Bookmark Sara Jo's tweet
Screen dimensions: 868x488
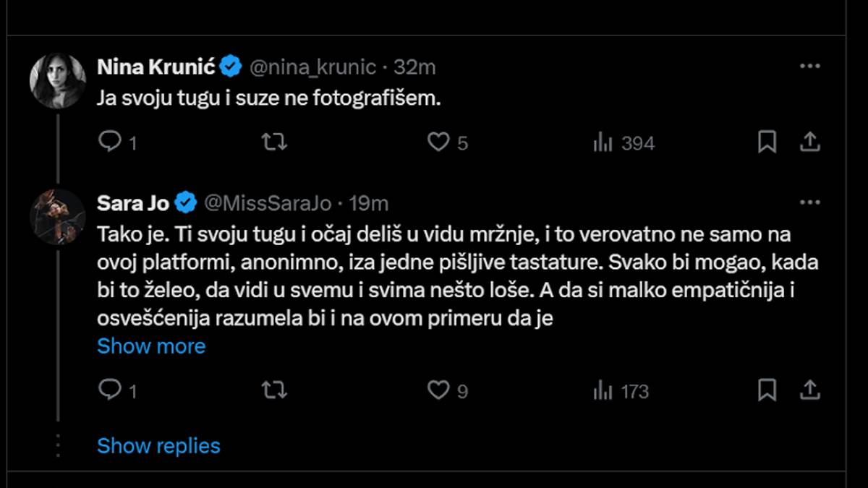pyautogui.click(x=767, y=391)
